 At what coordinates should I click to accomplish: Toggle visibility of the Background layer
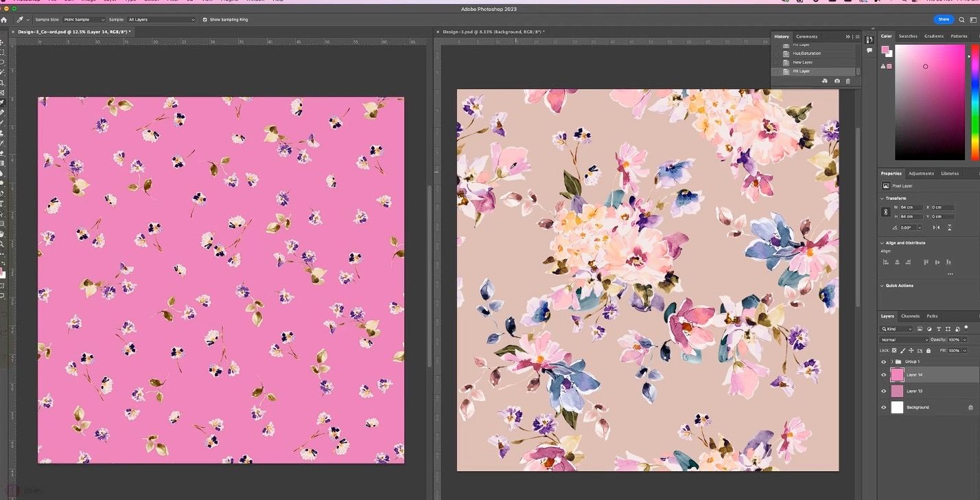[x=883, y=407]
